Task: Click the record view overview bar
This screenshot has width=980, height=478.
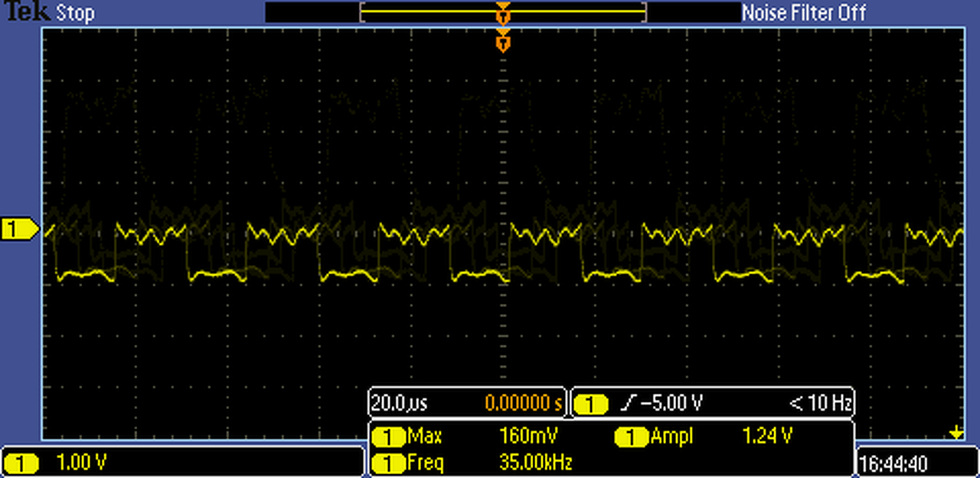Action: tap(503, 12)
